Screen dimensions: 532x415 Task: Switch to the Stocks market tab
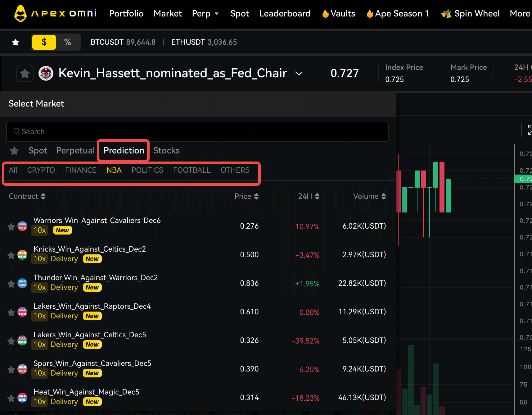coord(166,151)
